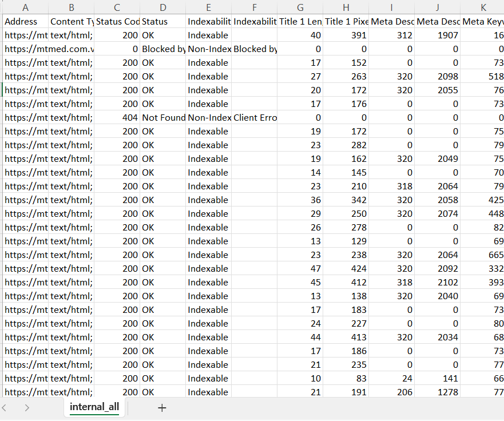Image resolution: width=504 pixels, height=421 pixels.
Task: Click the plus icon to add sheet
Action: [x=162, y=408]
